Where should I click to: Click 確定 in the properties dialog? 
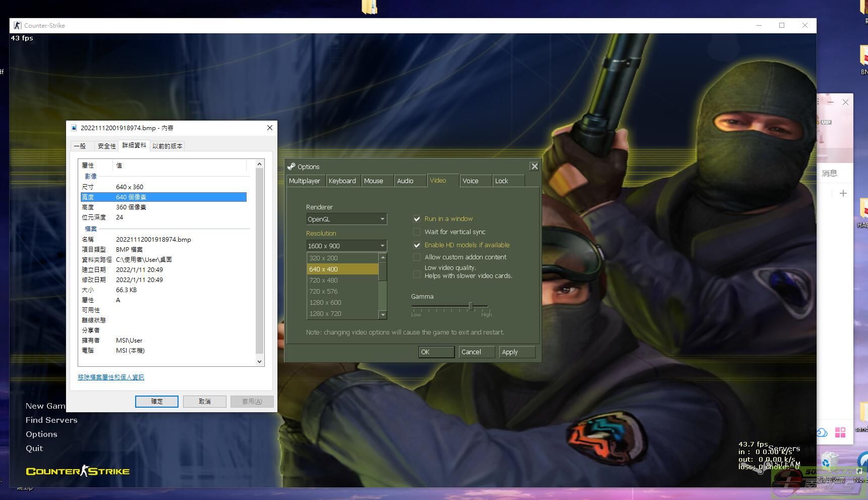pyautogui.click(x=156, y=401)
